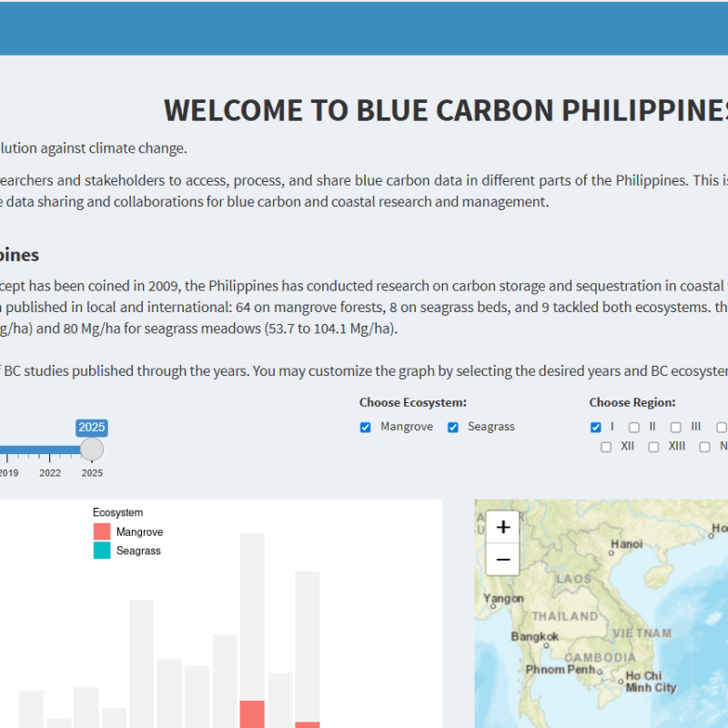This screenshot has height=728, width=728.
Task: Click the 2022 tick label on the timeline
Action: coord(50,473)
